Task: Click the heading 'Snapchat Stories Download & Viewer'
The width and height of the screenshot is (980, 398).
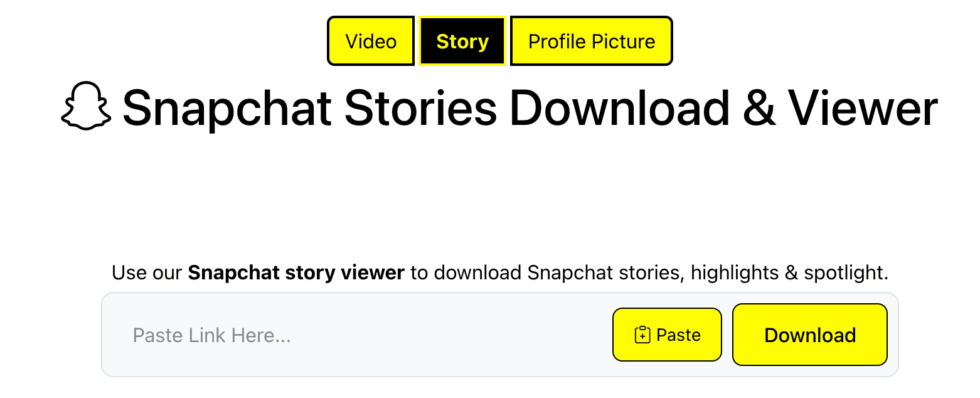Action: pos(527,109)
